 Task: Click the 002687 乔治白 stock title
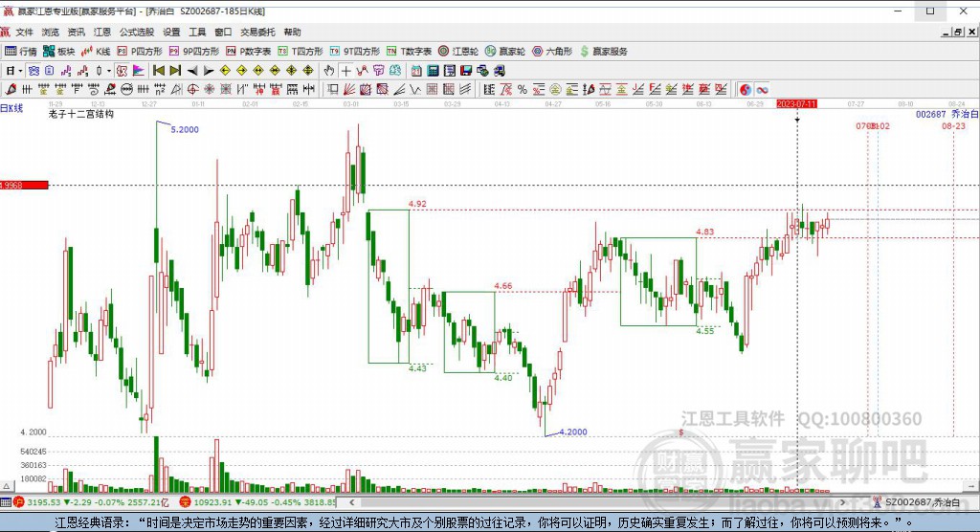coord(947,114)
